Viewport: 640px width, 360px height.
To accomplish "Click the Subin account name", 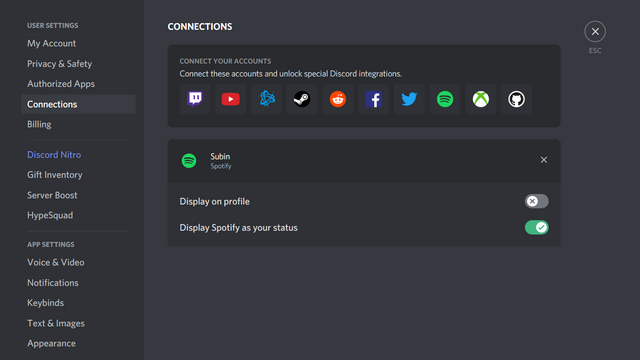I will [220, 156].
